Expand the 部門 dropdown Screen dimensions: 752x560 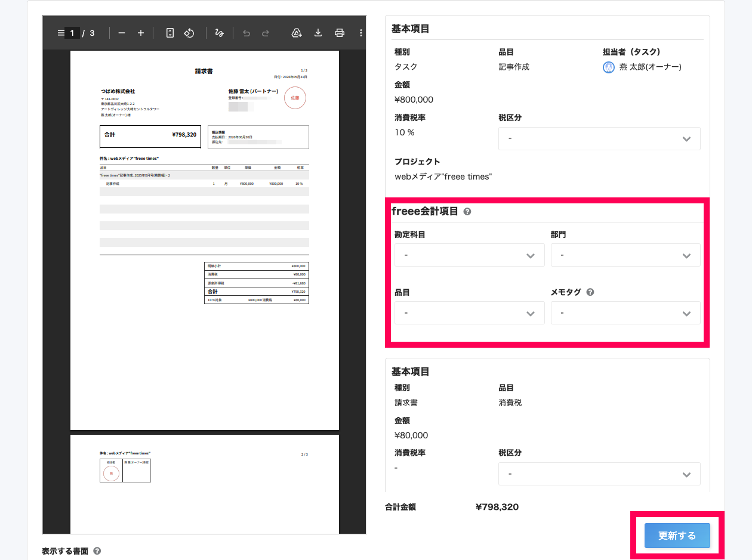point(625,255)
